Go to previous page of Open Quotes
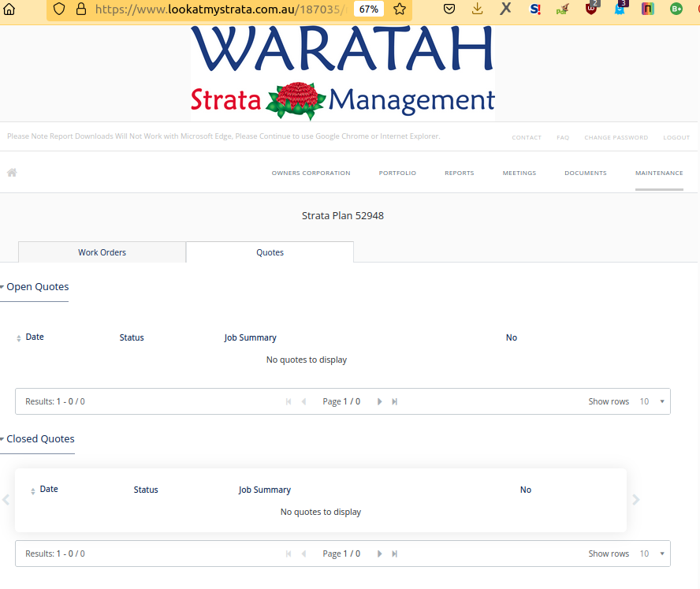Screen dimensions: 700x589 (x=303, y=401)
